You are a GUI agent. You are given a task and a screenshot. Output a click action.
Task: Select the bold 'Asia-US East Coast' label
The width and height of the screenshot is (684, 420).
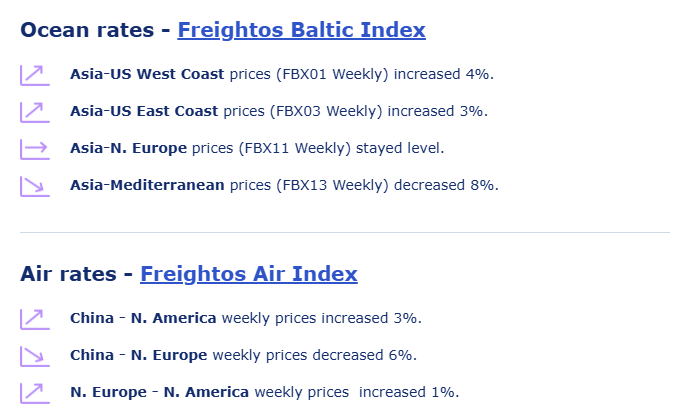pos(147,111)
